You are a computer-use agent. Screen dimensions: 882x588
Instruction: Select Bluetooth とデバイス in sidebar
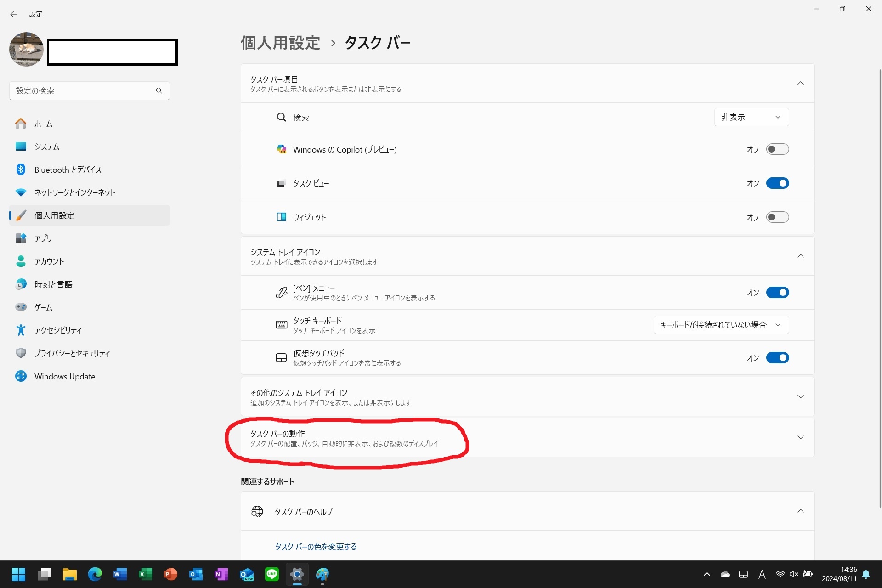tap(68, 170)
